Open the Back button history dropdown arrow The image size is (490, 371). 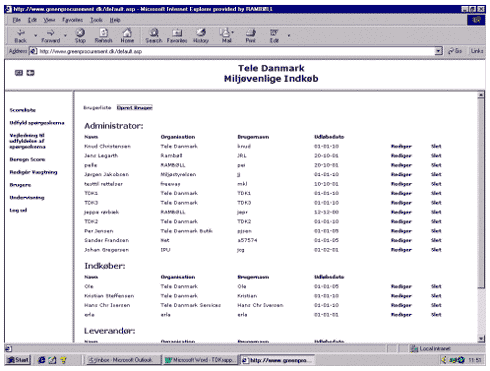36,35
